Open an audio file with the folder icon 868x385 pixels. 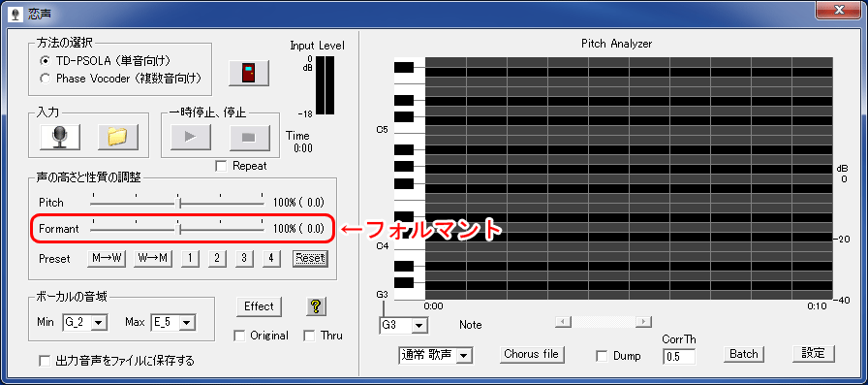pyautogui.click(x=118, y=136)
